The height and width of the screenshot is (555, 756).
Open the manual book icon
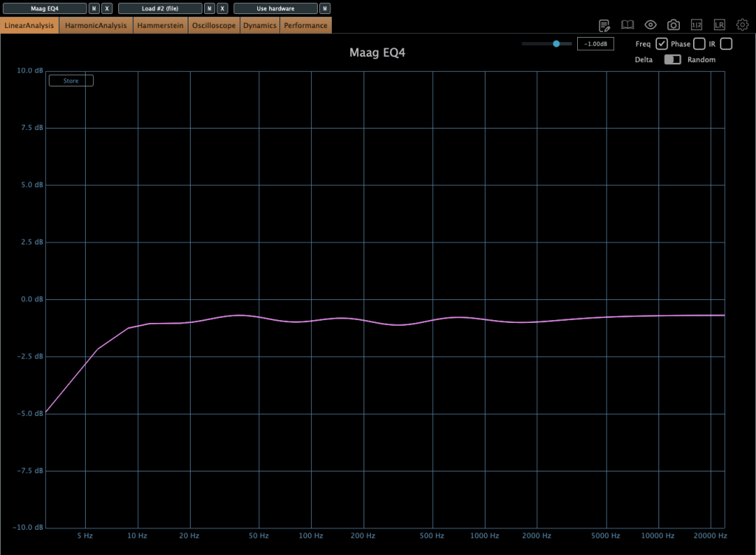(x=627, y=25)
